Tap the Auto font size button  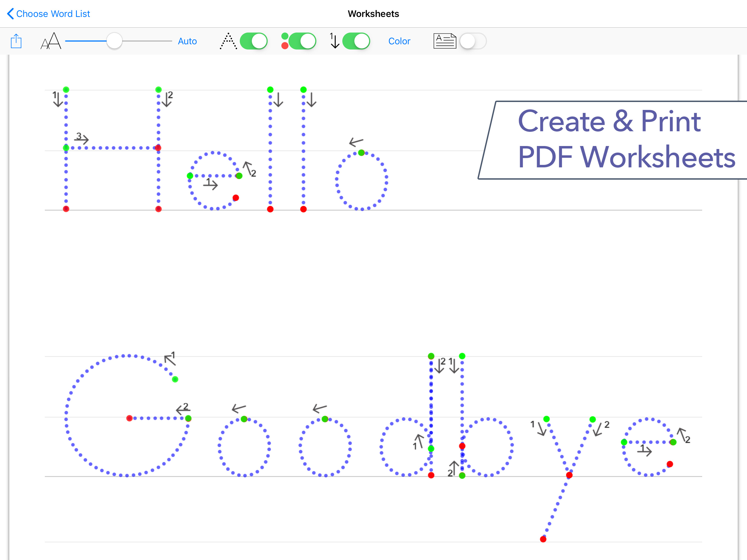pos(187,41)
